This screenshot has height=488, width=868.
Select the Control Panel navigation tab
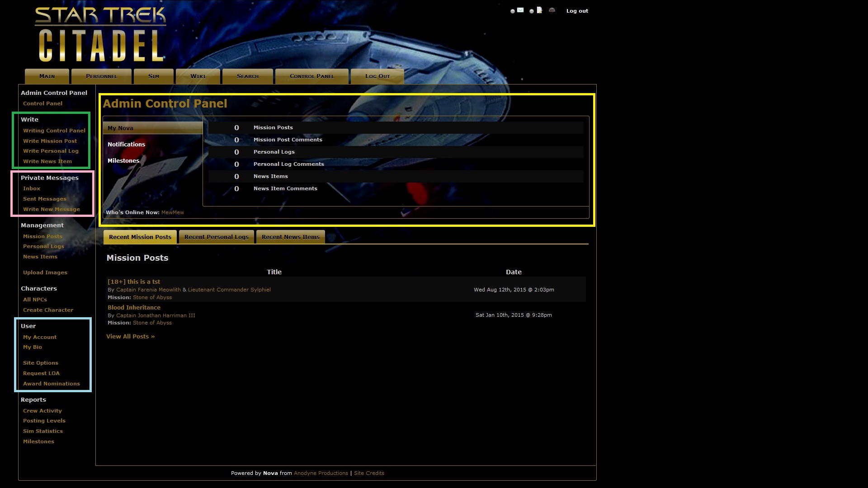click(311, 76)
